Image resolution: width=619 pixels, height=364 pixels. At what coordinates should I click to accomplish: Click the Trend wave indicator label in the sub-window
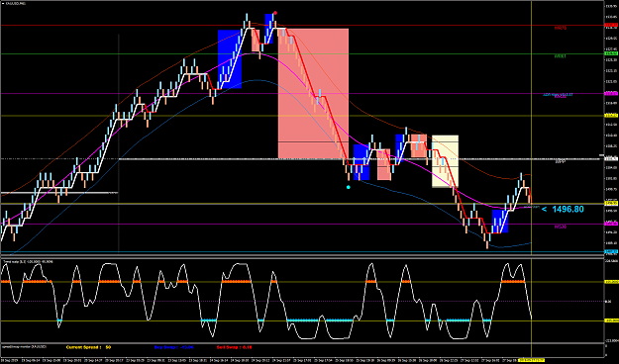(x=28, y=261)
